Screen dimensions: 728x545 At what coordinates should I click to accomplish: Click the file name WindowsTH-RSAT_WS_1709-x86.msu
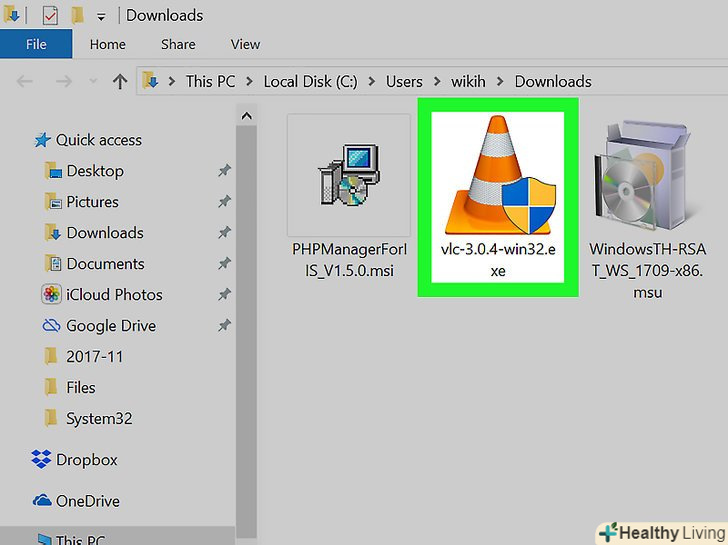click(x=647, y=271)
